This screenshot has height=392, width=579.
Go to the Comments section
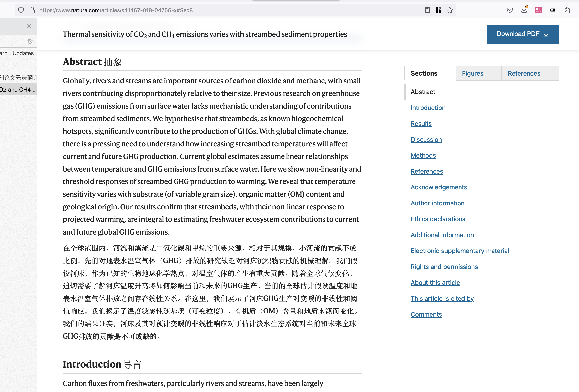pos(426,314)
